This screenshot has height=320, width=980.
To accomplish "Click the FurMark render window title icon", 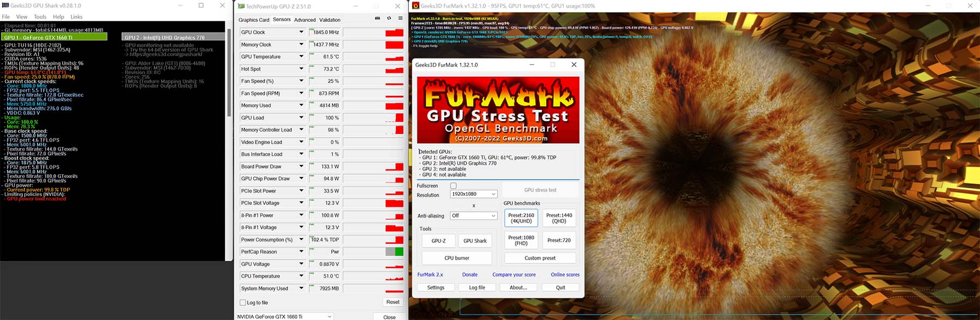I will (x=415, y=6).
